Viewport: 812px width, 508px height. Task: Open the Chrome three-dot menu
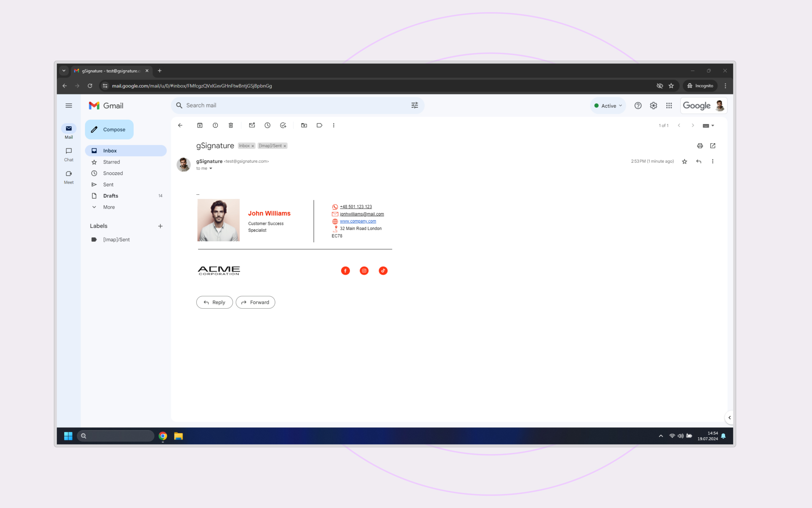[x=725, y=86]
